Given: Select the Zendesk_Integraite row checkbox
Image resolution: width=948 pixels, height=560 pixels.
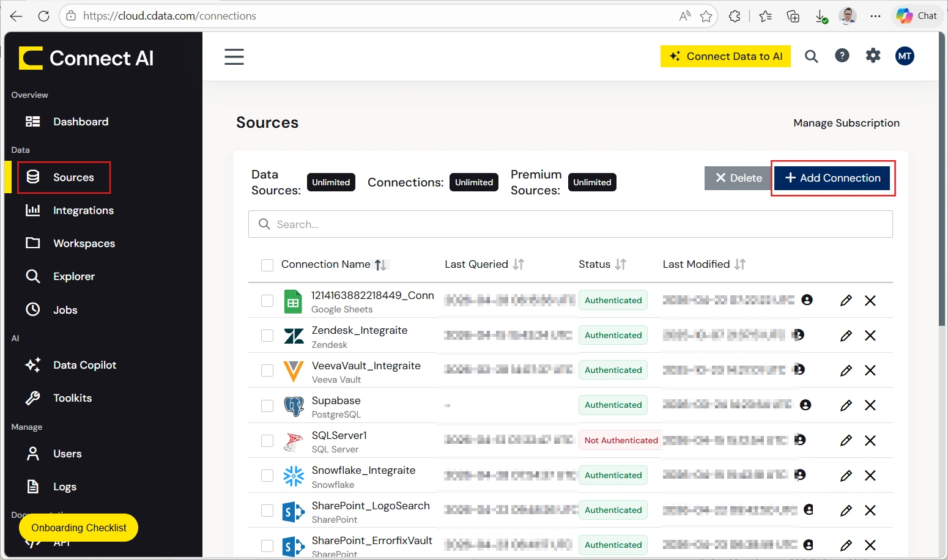Looking at the screenshot, I should 267,335.
